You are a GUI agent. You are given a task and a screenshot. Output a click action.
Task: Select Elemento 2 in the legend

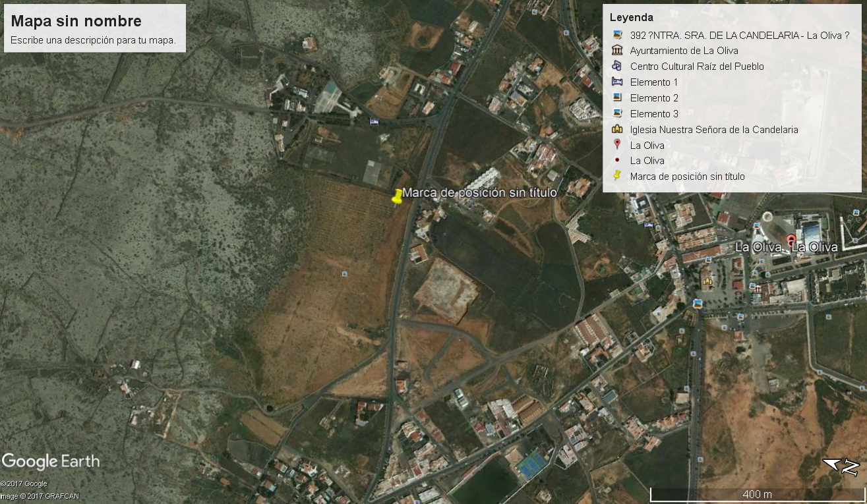tap(654, 98)
